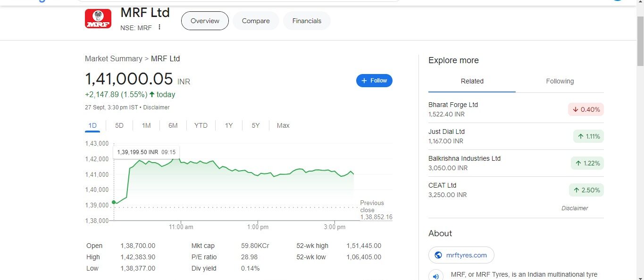
Task: Click the Mkt cap value 59.80KCr
Action: (255, 246)
